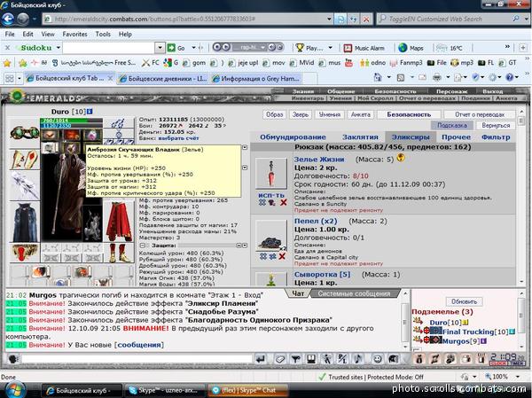This screenshot has width=532, height=398.
Task: Collapse the Защита stats section
Action: pos(143,246)
